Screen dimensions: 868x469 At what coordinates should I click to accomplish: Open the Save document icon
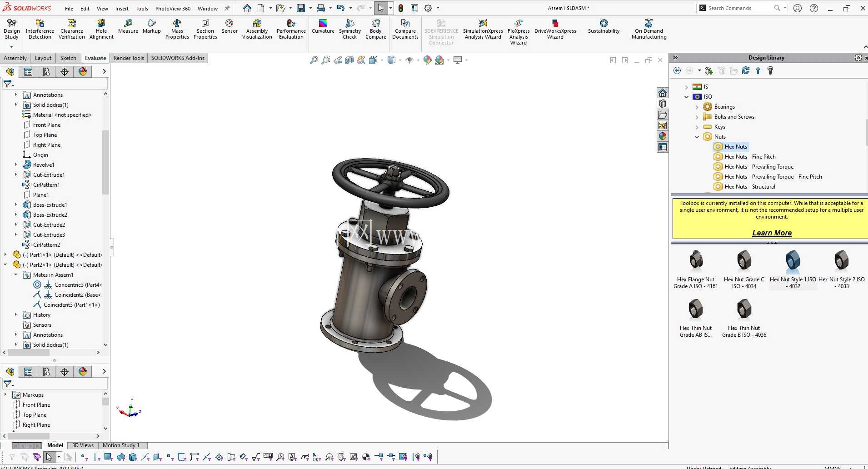tap(301, 8)
